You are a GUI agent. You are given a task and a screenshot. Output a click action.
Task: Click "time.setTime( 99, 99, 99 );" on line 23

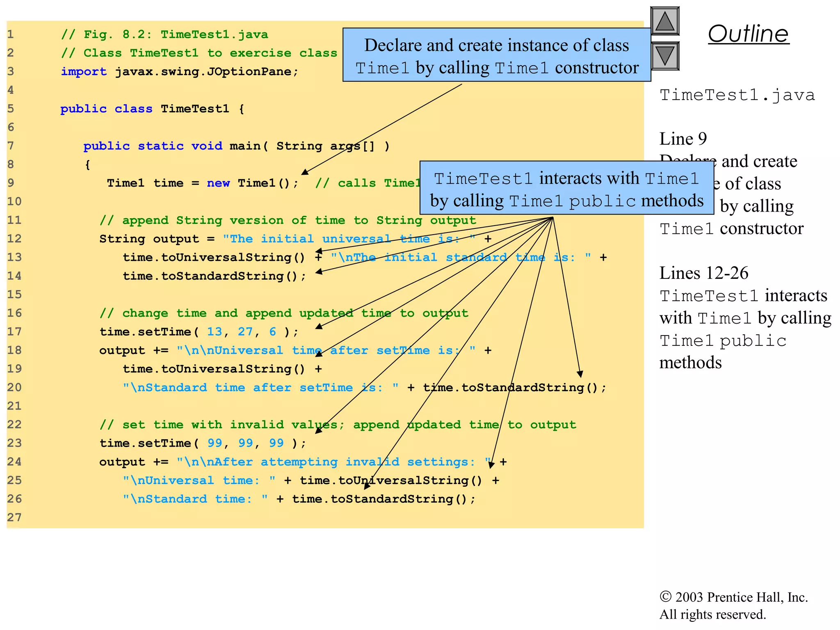coord(203,443)
